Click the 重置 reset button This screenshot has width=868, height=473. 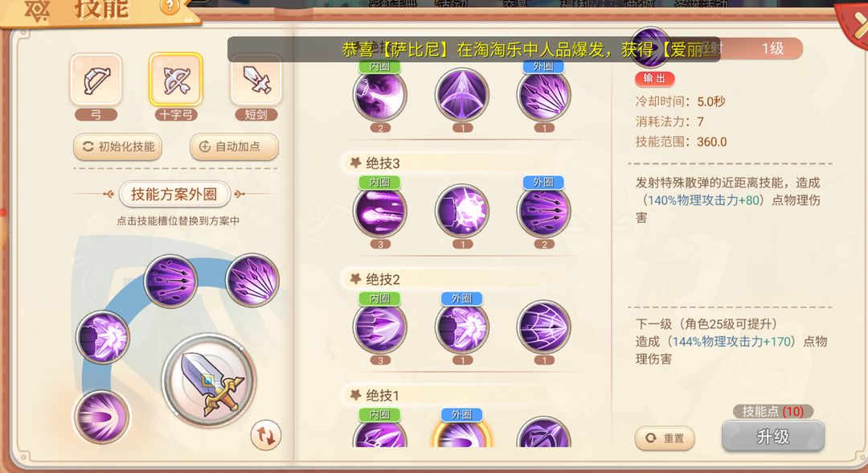[665, 438]
